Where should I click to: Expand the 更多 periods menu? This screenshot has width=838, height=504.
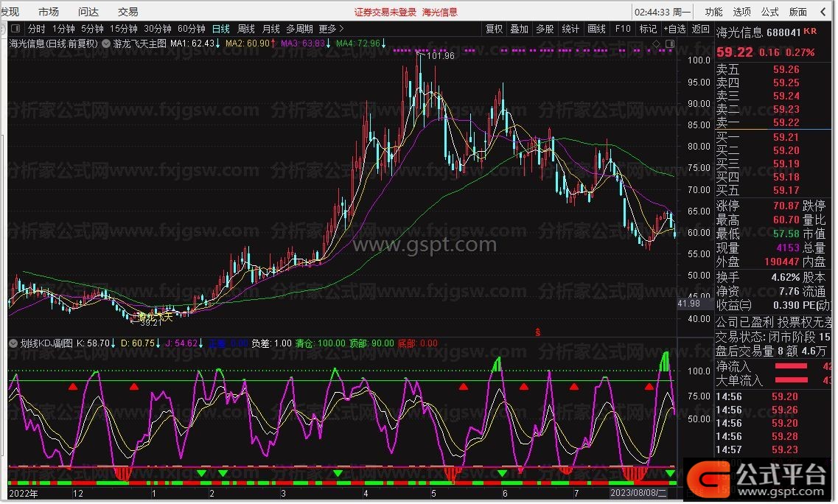331,29
